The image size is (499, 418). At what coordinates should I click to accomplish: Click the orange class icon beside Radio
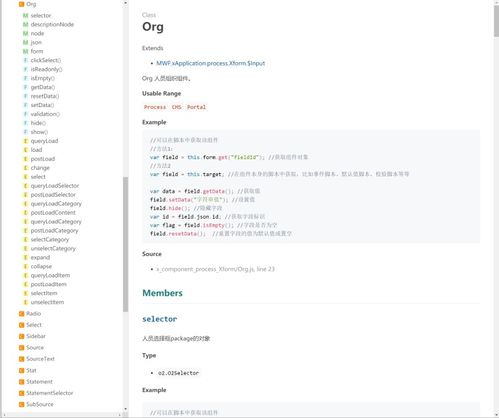pyautogui.click(x=22, y=314)
